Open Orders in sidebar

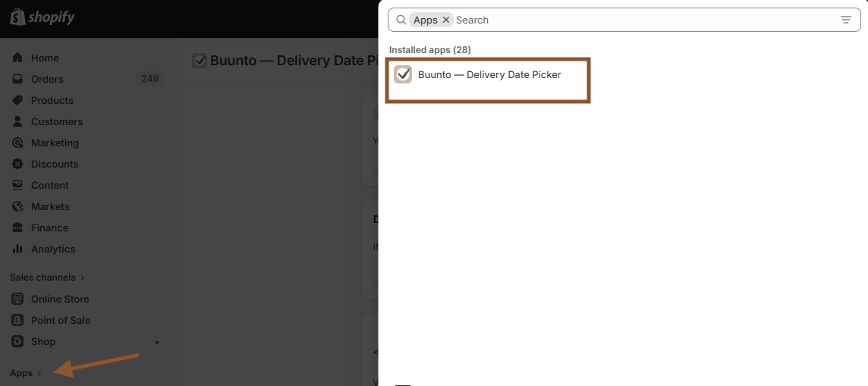pyautogui.click(x=47, y=79)
